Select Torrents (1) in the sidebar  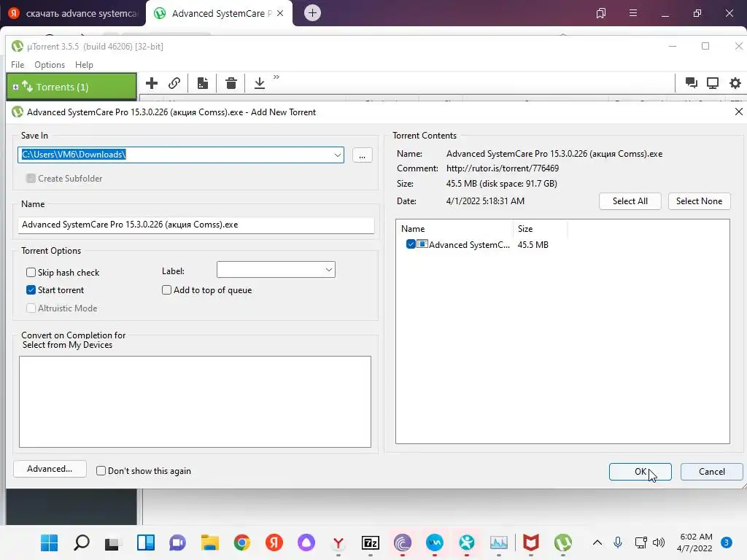point(71,87)
